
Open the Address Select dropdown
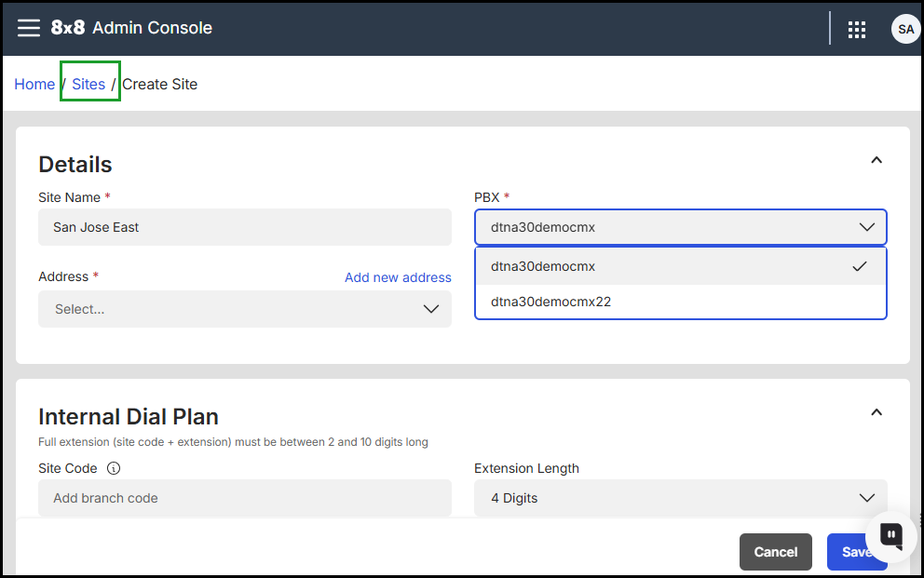[x=244, y=309]
